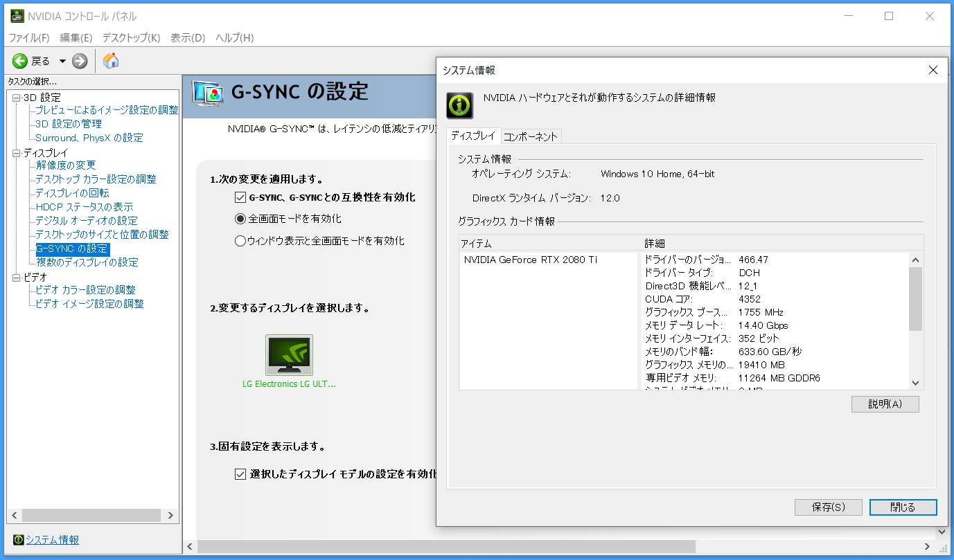Open the Home icon in the toolbar
The image size is (954, 560).
(111, 61)
